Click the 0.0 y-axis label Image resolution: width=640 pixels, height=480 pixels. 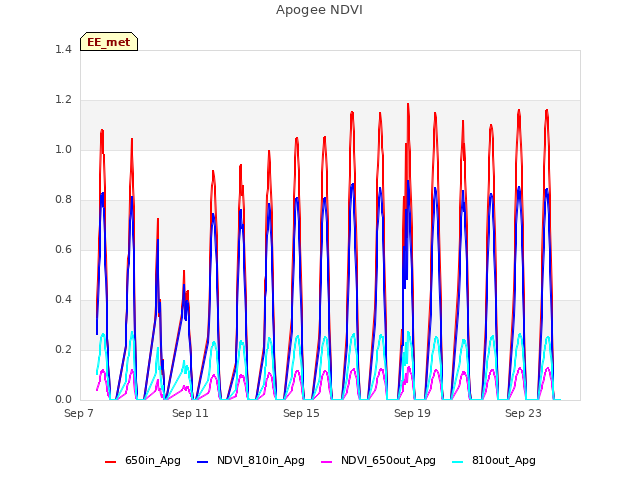point(63,400)
